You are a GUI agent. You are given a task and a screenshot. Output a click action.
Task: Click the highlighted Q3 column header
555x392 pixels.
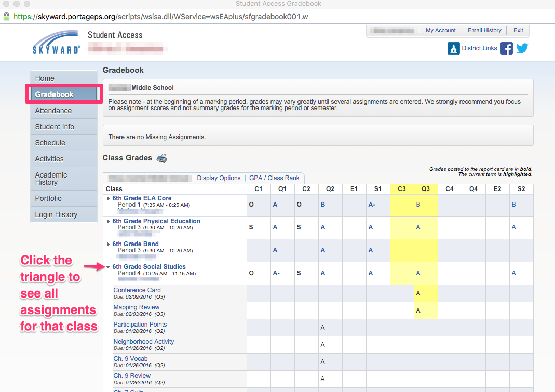coord(426,189)
